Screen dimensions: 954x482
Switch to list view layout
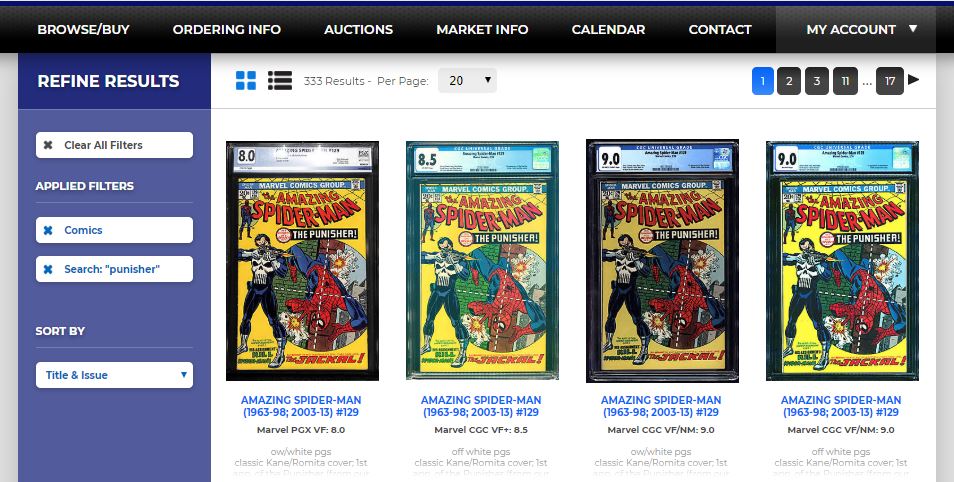point(280,80)
